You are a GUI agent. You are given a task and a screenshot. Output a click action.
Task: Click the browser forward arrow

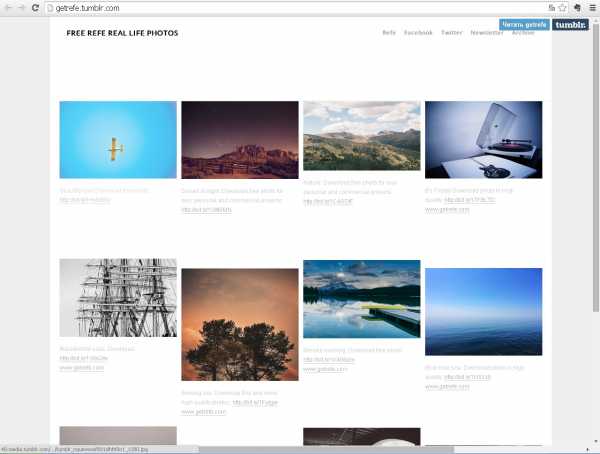pos(21,8)
